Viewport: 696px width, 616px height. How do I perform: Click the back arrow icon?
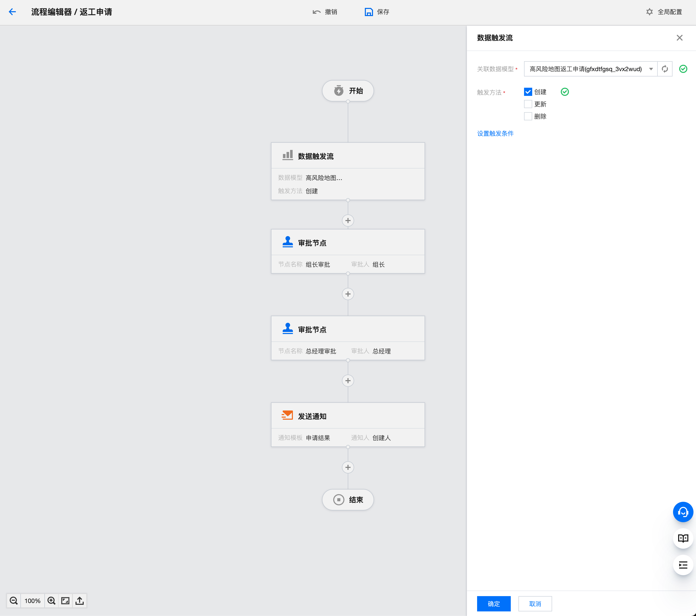click(x=12, y=12)
